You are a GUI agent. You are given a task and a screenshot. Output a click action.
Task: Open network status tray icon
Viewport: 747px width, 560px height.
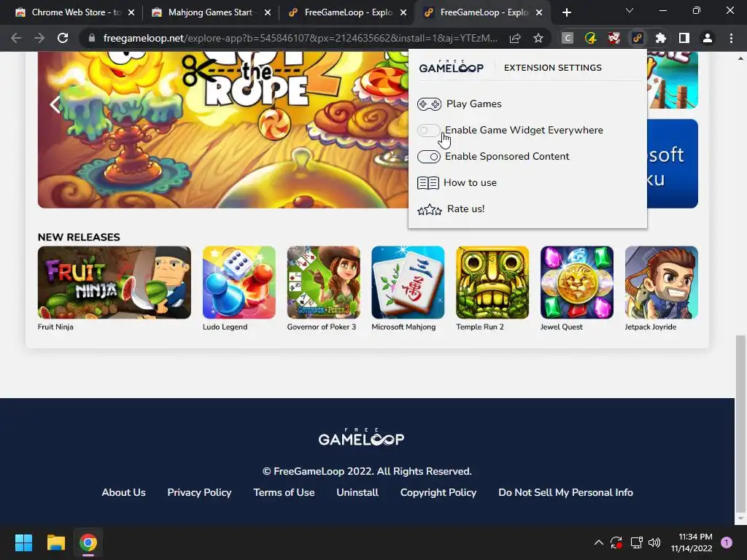pyautogui.click(x=636, y=542)
